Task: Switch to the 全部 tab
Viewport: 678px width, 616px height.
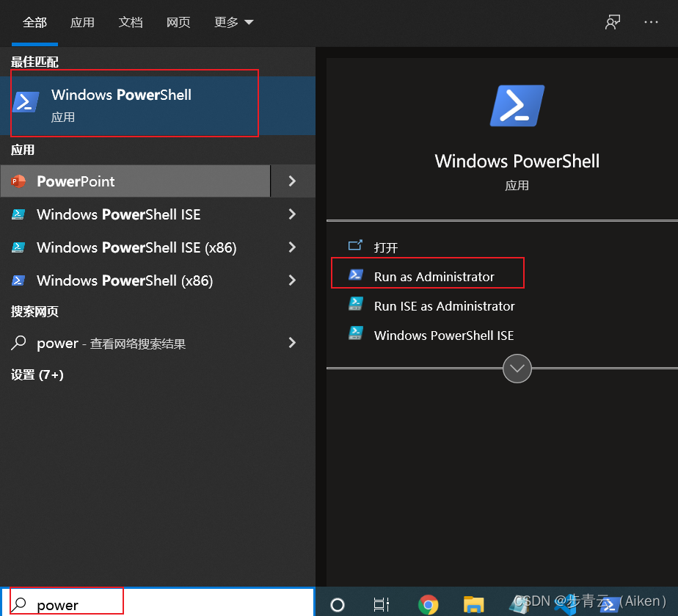Action: point(34,22)
